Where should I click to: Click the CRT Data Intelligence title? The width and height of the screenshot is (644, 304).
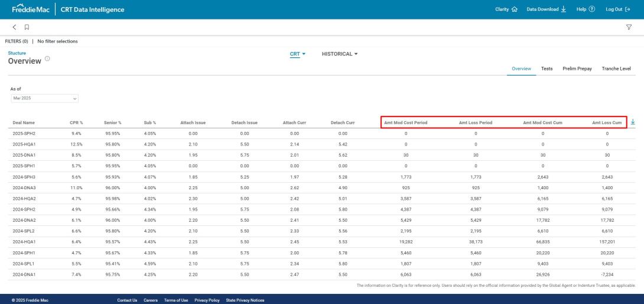92,9
